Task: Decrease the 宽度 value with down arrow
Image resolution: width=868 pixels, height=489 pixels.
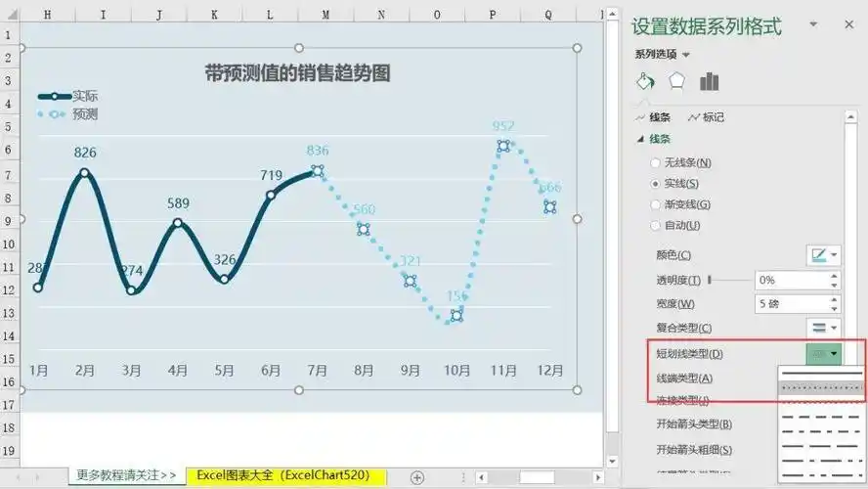Action: pos(834,308)
